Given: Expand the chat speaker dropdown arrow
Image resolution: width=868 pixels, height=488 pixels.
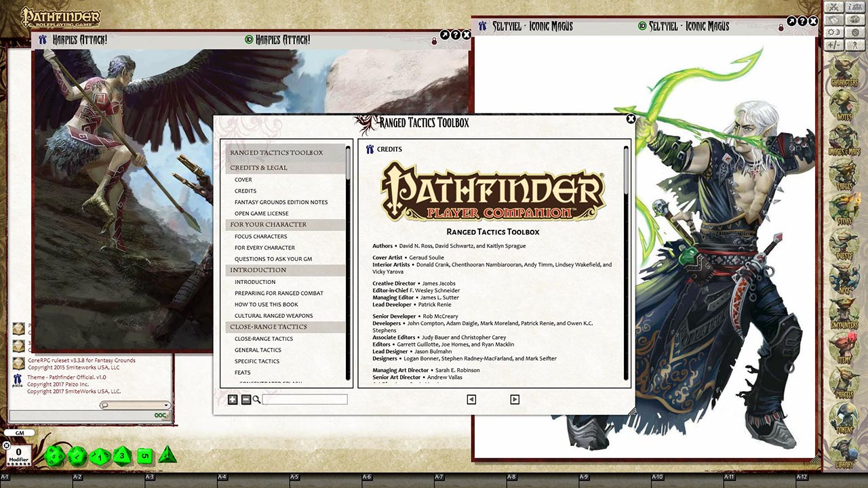Looking at the screenshot, I should [166, 404].
